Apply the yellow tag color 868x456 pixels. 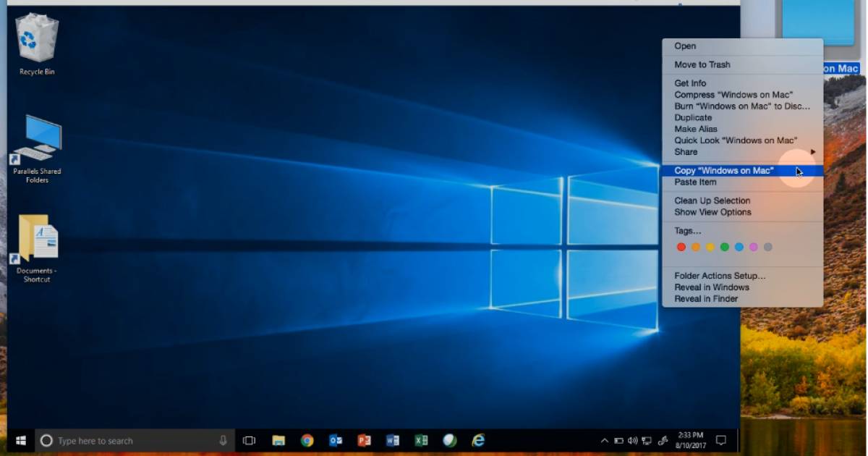click(x=710, y=248)
